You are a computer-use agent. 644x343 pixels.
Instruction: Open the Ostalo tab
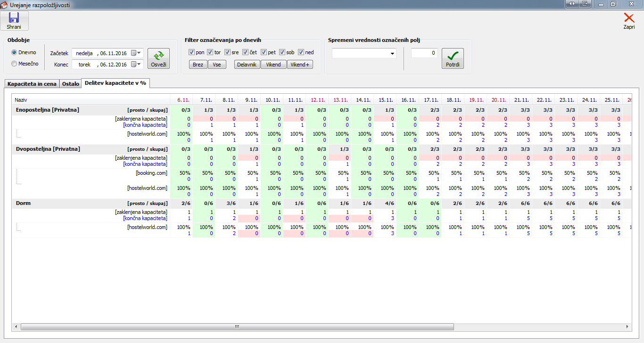70,84
